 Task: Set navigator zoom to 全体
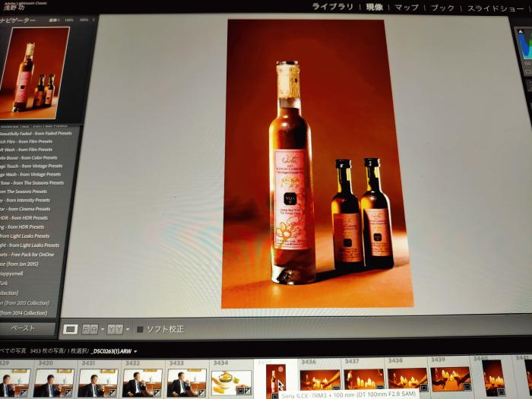(x=54, y=21)
